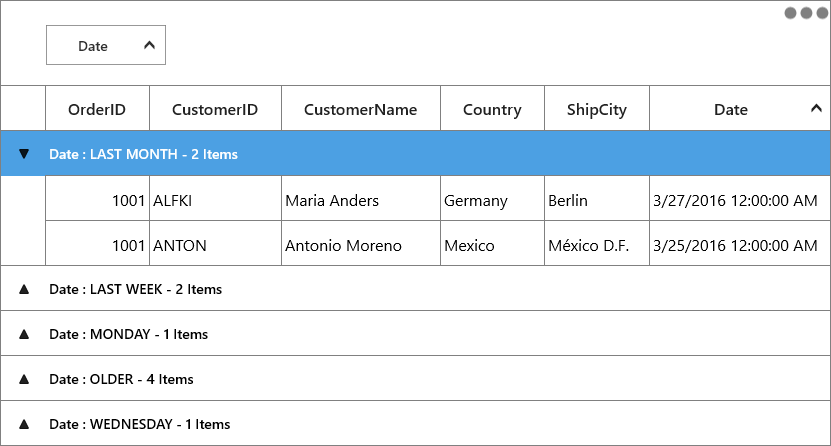Expand the WEDNESDAY group arrow
The height and width of the screenshot is (446, 831).
pos(23,424)
